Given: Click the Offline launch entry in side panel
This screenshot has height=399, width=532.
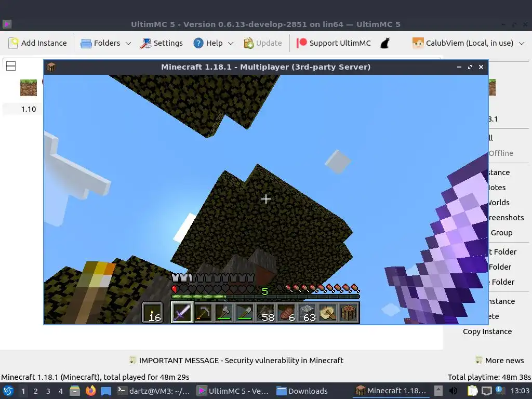Looking at the screenshot, I should [x=501, y=153].
